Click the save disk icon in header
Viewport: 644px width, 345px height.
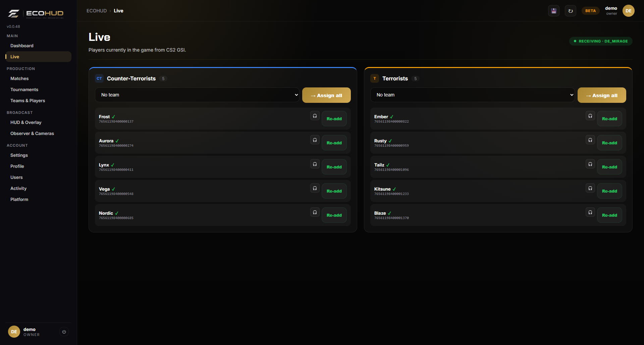tap(554, 11)
